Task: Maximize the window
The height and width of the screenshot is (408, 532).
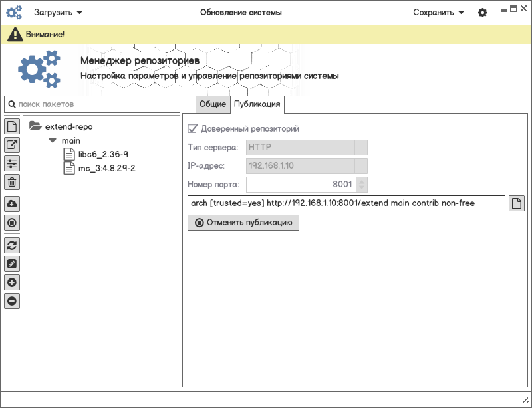Action: tap(513, 9)
